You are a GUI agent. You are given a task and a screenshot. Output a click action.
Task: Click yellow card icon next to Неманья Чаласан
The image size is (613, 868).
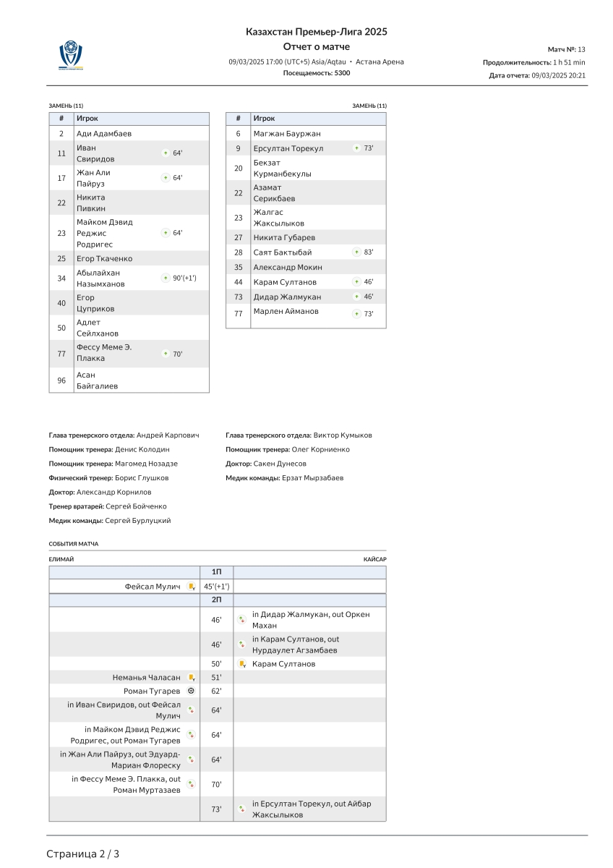[192, 678]
